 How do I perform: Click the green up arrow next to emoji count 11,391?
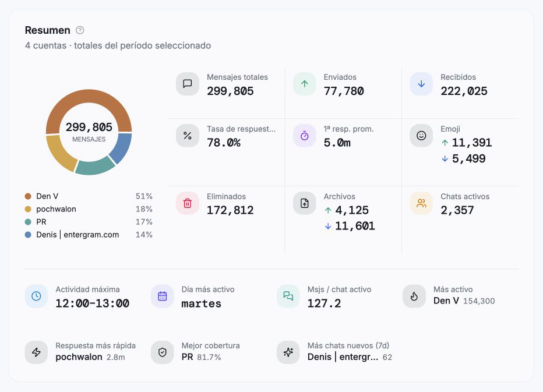click(x=445, y=143)
